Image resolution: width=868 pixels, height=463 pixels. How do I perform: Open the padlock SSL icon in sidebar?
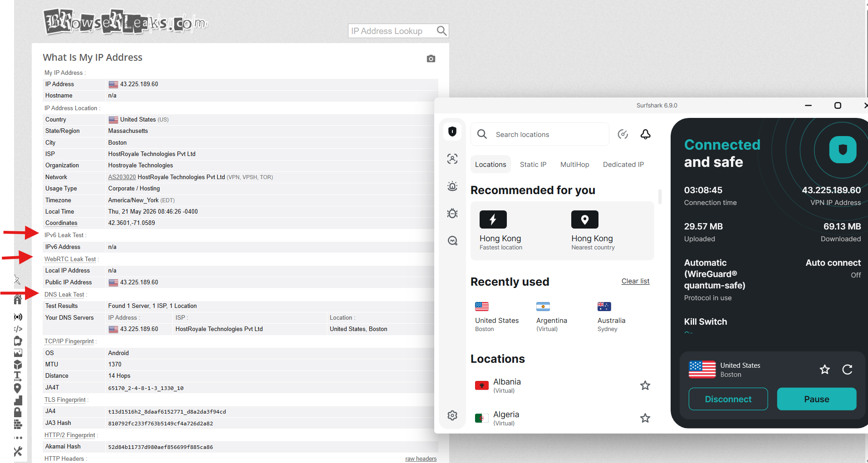click(x=18, y=412)
